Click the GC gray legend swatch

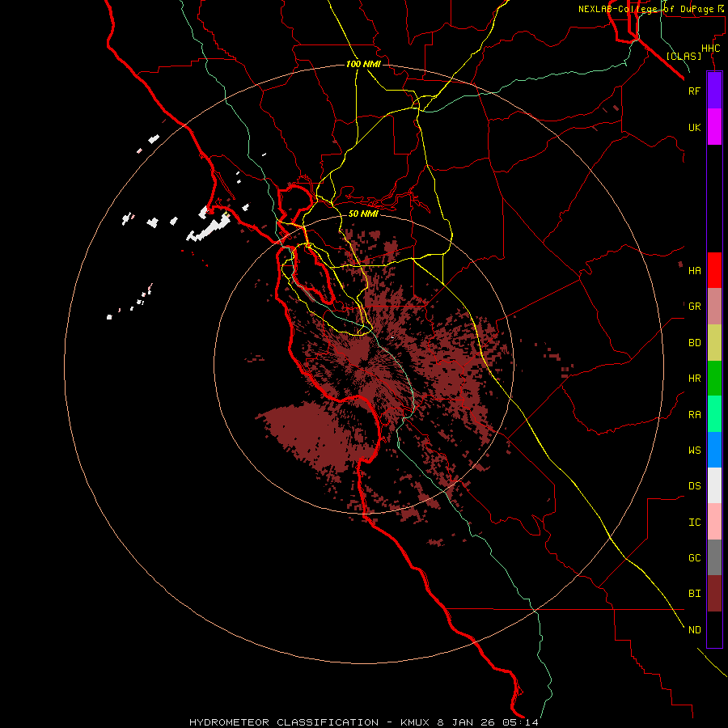[714, 557]
